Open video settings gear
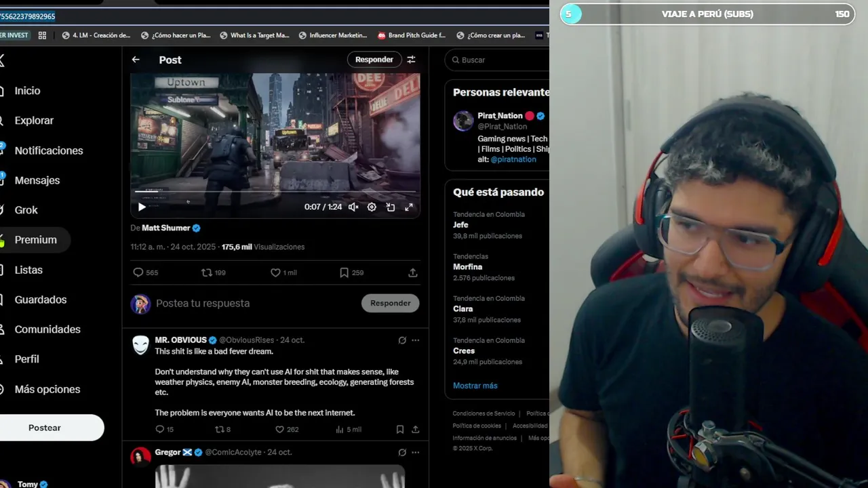The height and width of the screenshot is (488, 868). [372, 207]
